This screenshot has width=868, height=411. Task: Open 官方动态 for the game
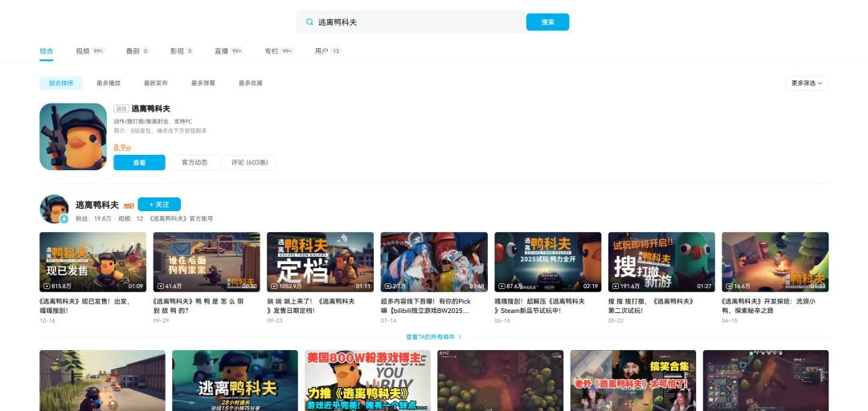[194, 163]
